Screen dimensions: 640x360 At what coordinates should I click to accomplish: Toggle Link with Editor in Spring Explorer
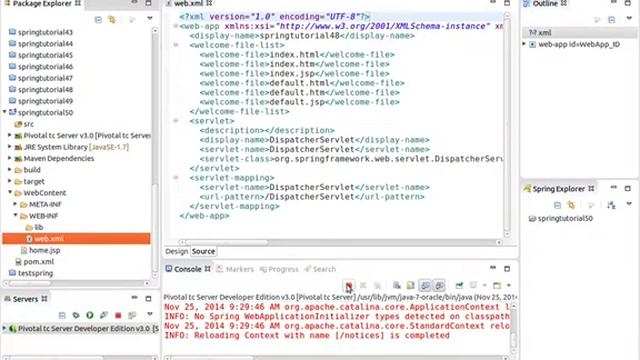[571, 205]
